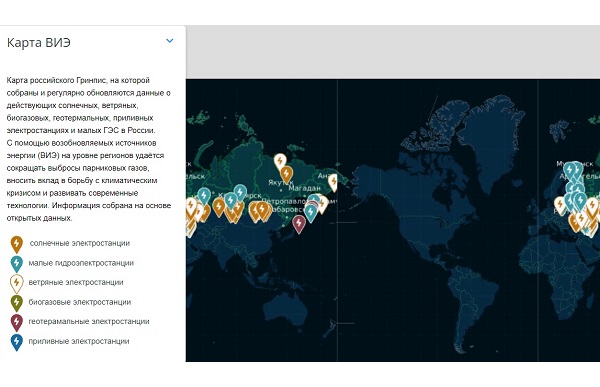
Task: Select the 'приливные электростанции' legend label
Action: tap(79, 341)
